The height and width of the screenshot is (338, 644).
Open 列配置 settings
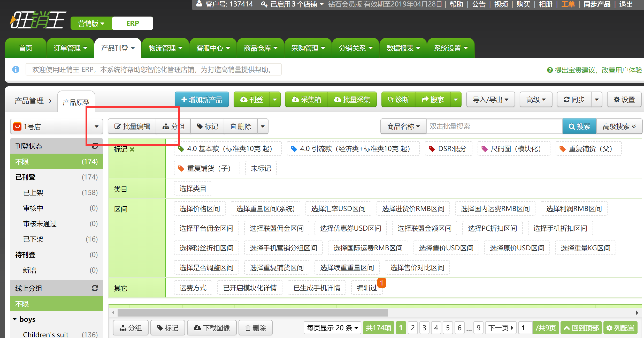(620, 328)
